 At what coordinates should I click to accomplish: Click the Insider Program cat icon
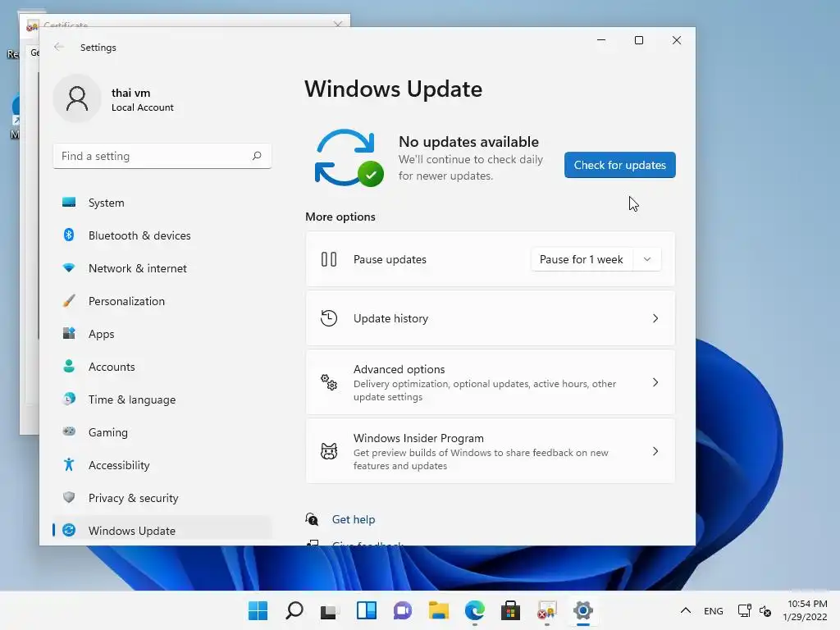pyautogui.click(x=329, y=451)
